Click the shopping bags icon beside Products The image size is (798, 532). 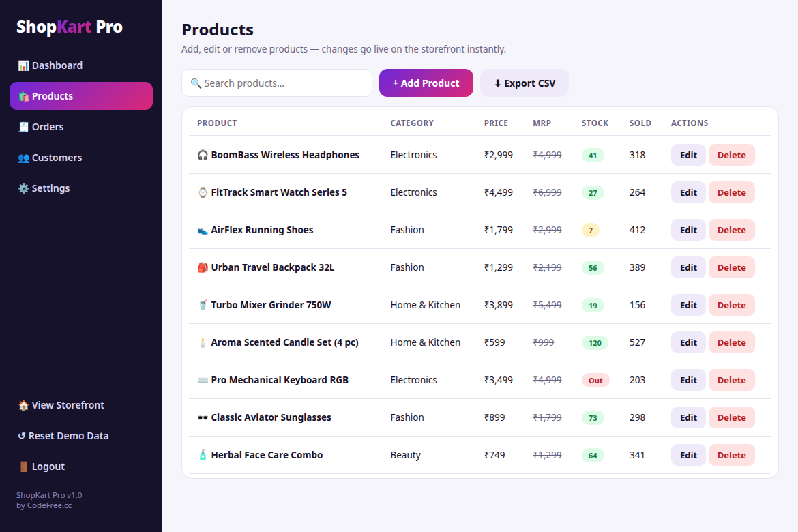(23, 96)
